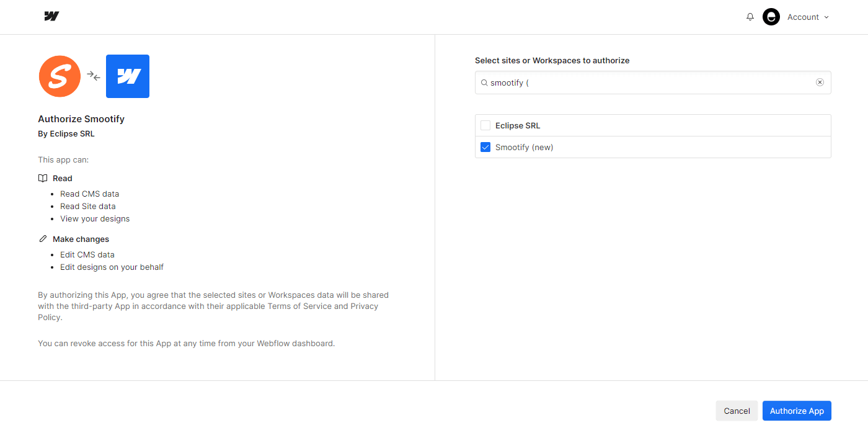
Task: Click the Read permissions book icon
Action: (x=42, y=178)
